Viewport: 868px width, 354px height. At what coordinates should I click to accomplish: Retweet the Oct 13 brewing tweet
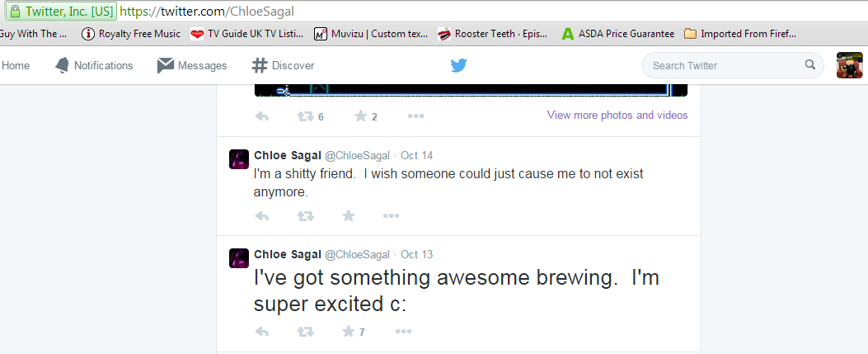(306, 332)
